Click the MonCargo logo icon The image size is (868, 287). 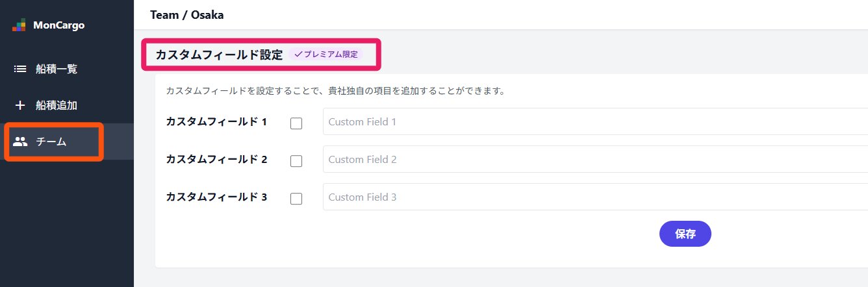tap(19, 26)
